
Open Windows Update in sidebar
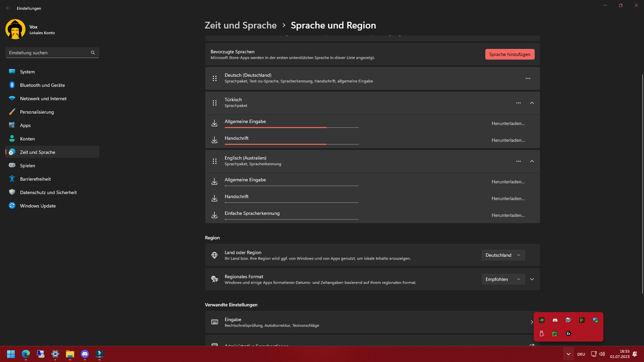point(38,206)
